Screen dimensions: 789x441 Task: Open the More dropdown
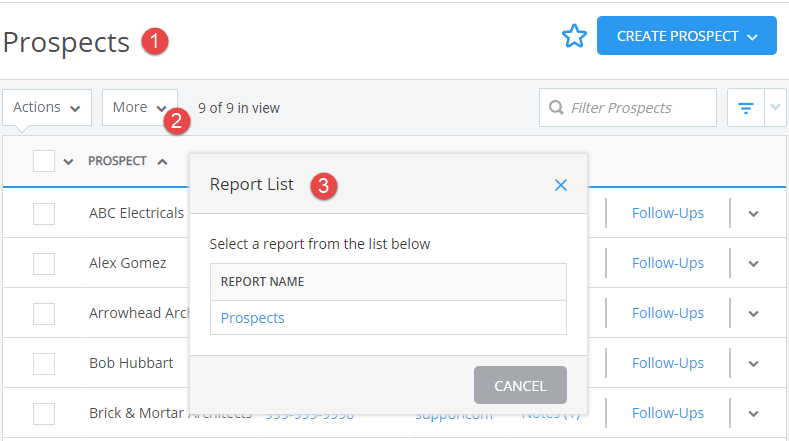[140, 107]
